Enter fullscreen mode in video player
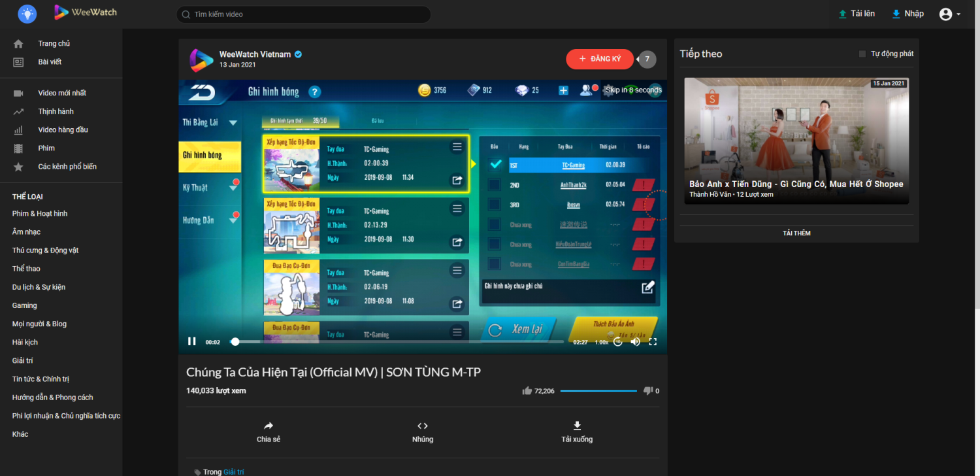This screenshot has height=476, width=980. (653, 341)
